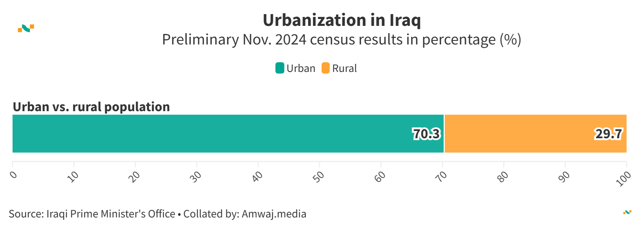
Task: Toggle the Urban legend label
Action: point(301,69)
